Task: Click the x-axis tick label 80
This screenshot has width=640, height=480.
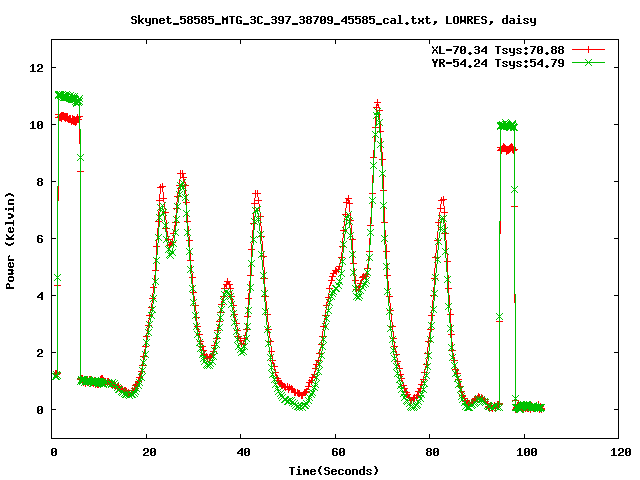Action: [x=432, y=452]
